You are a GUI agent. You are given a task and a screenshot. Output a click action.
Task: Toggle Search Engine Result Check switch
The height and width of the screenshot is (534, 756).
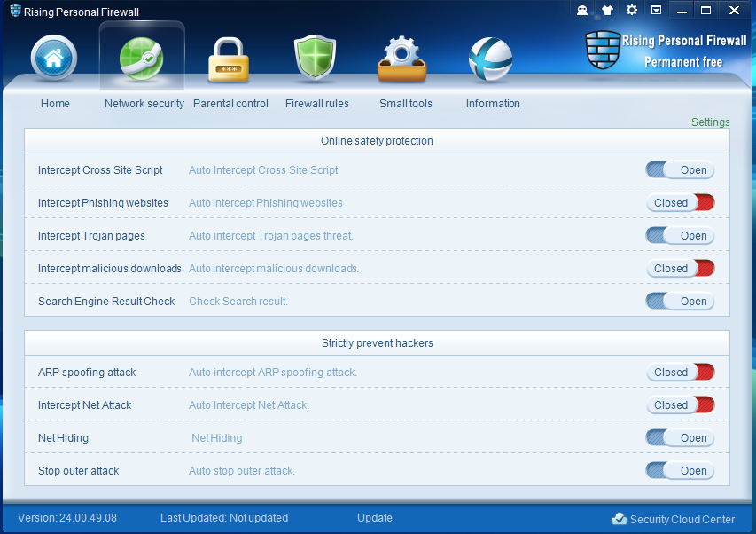point(680,301)
